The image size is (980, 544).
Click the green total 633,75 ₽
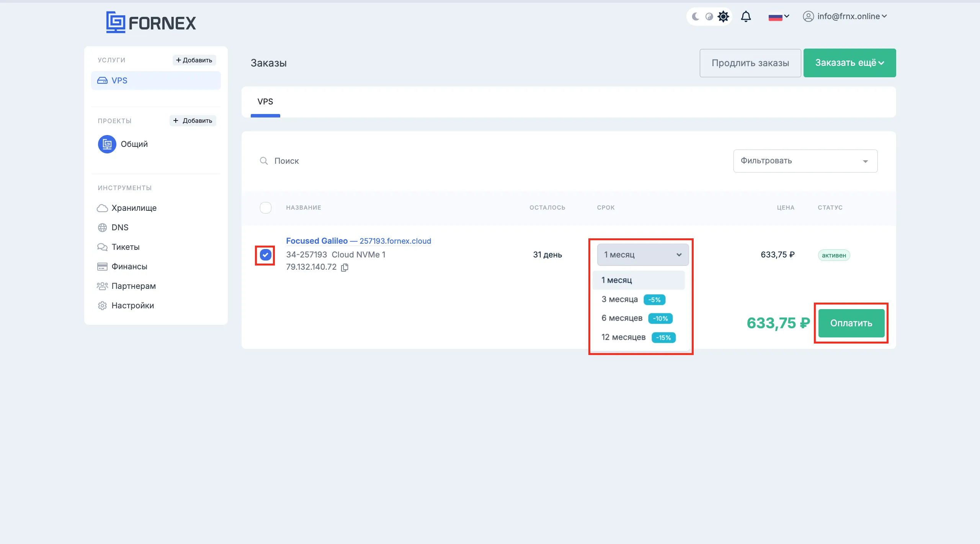pyautogui.click(x=778, y=323)
